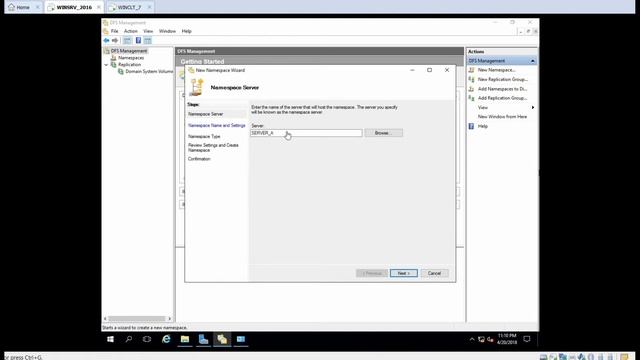Click the Browse button in wizard
This screenshot has width=640, height=360.
click(x=383, y=133)
